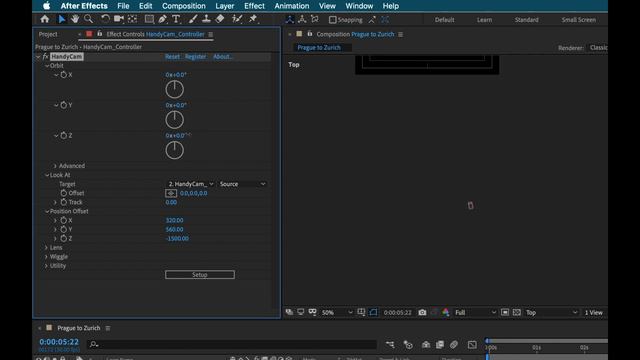Expand the Lens group
Image resolution: width=640 pixels, height=360 pixels.
coord(46,248)
